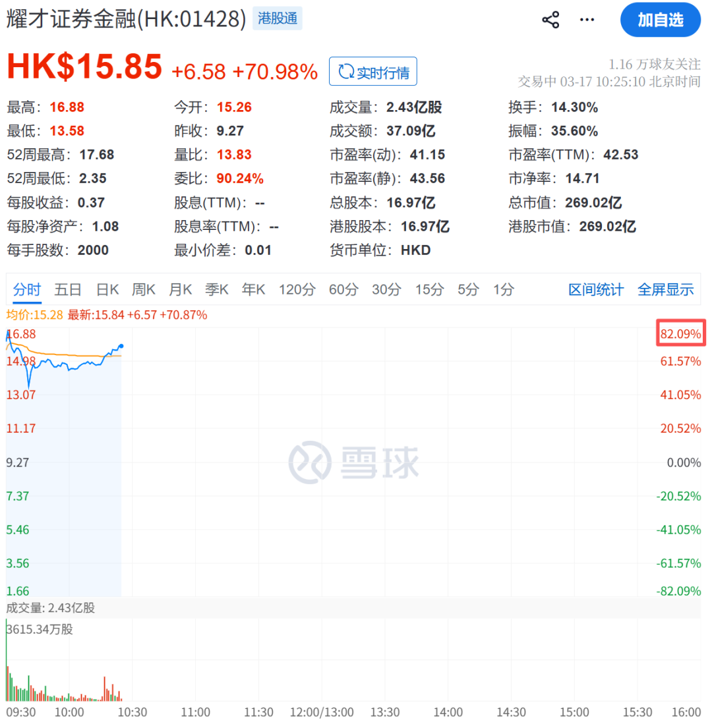712x728 pixels.
Task: Select the 15分 interval tab
Action: coord(429,289)
